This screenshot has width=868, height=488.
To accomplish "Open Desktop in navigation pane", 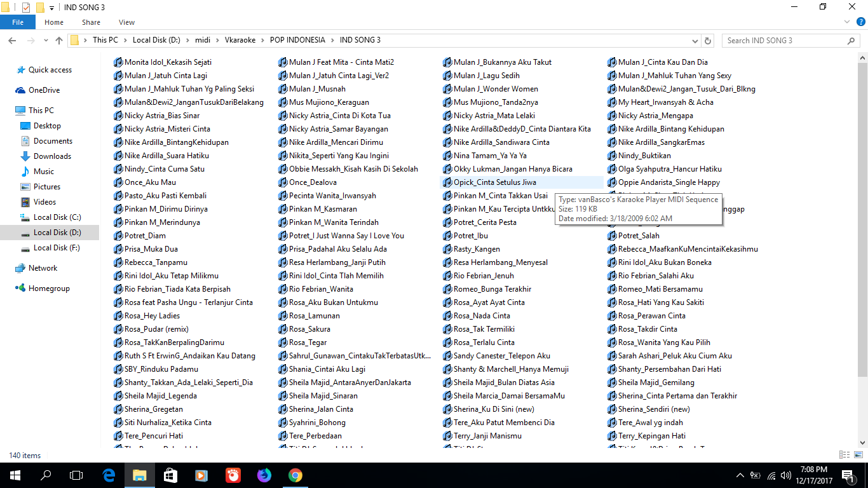I will coord(47,126).
